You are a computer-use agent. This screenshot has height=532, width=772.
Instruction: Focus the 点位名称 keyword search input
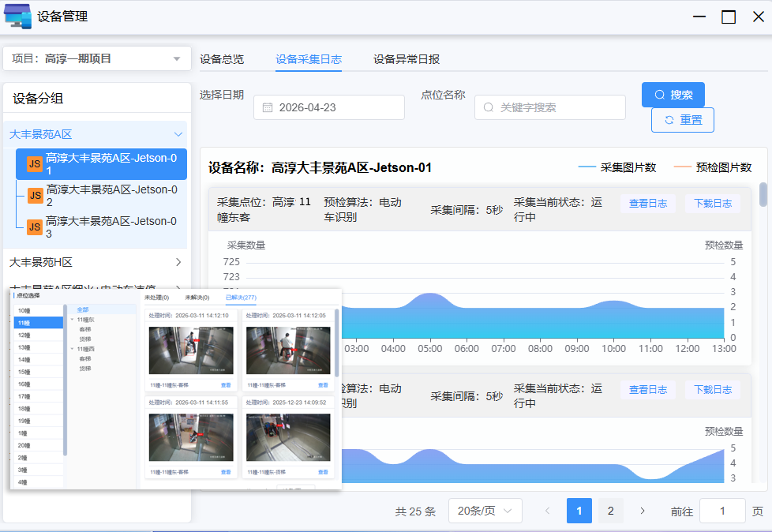[x=550, y=107]
